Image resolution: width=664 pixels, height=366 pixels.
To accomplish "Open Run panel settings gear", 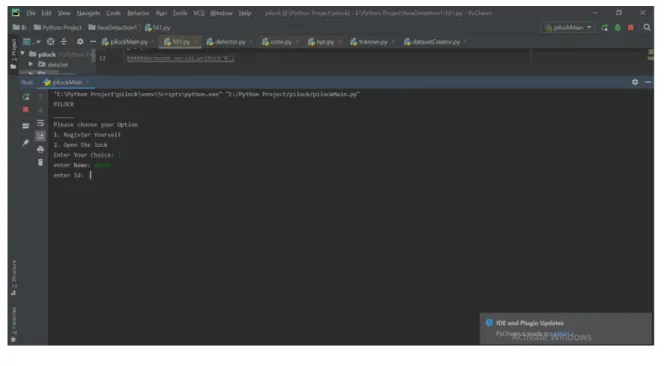I will click(x=635, y=82).
